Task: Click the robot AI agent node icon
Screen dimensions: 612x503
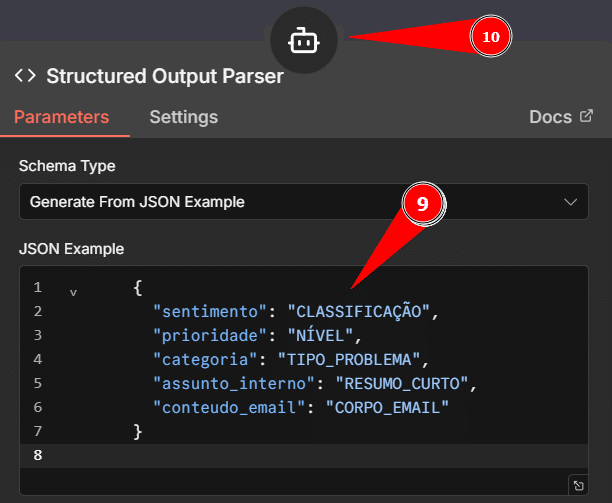Action: point(304,41)
